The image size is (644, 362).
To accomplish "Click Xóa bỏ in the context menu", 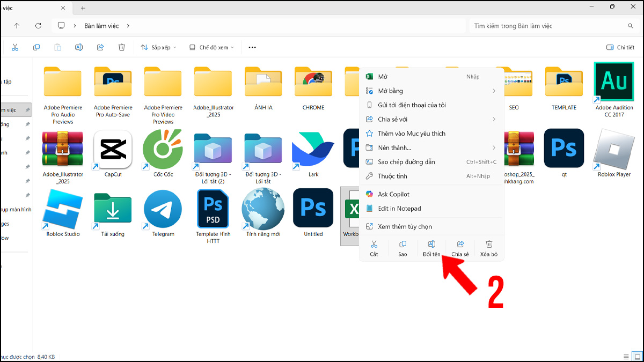I will click(489, 249).
